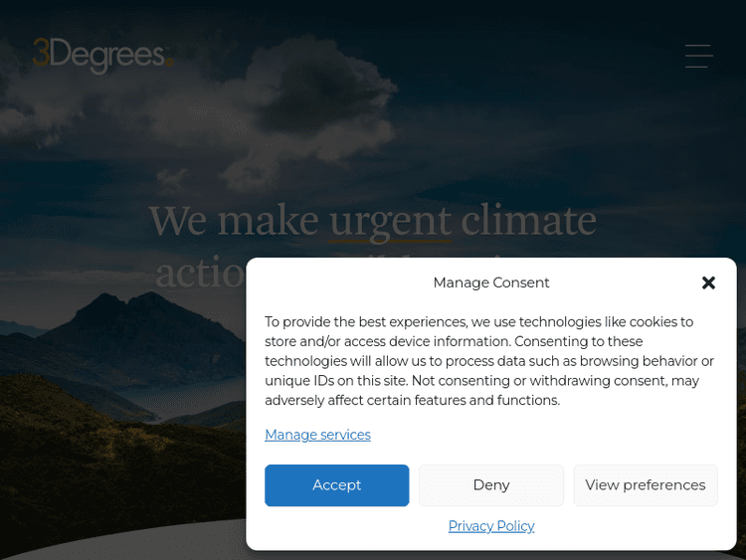Click the orange dot ending the logo
Screen dimensions: 746x560
169,62
